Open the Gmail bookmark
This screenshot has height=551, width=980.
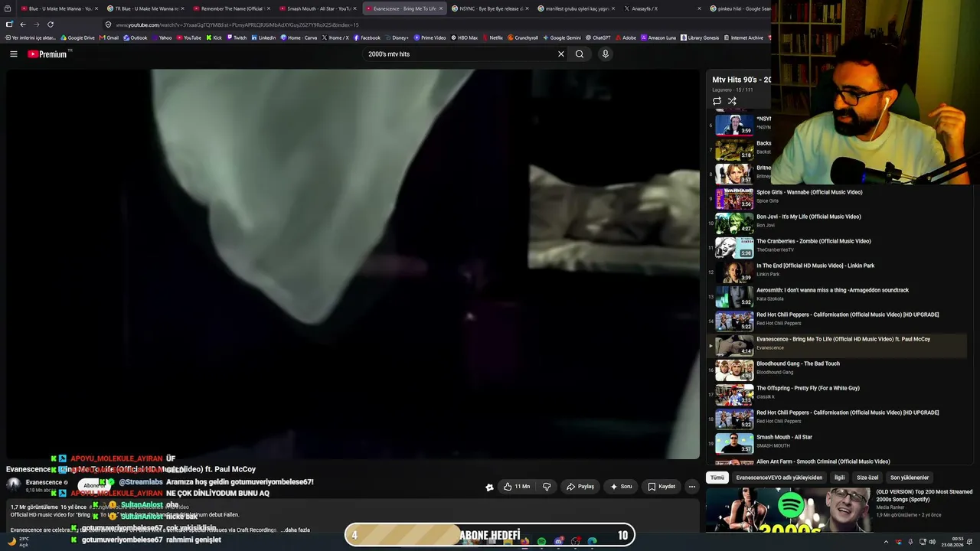pyautogui.click(x=109, y=37)
